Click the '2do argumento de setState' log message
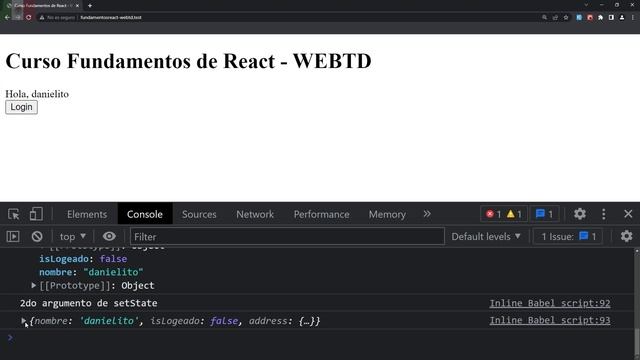The height and width of the screenshot is (360, 640). pos(89,303)
